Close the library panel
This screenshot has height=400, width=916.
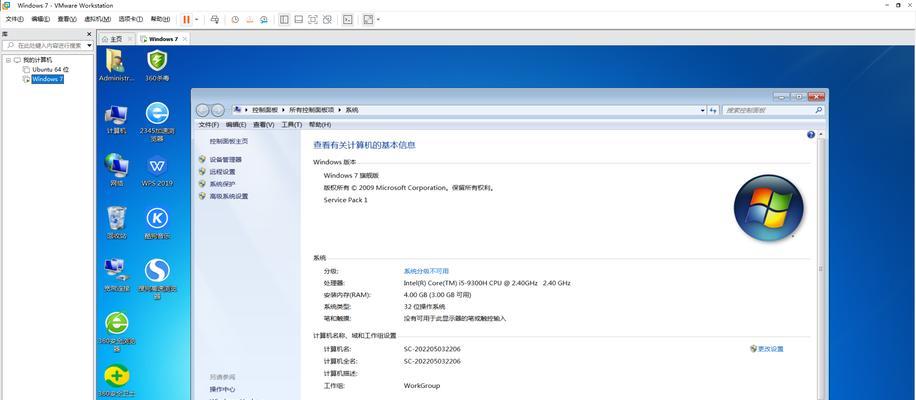[89, 34]
